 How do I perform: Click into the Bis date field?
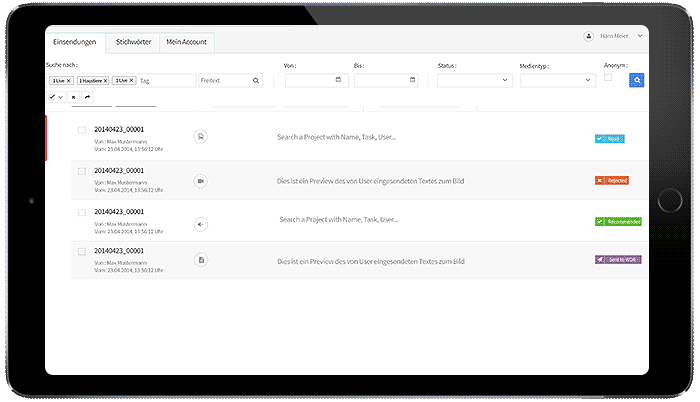pyautogui.click(x=386, y=80)
